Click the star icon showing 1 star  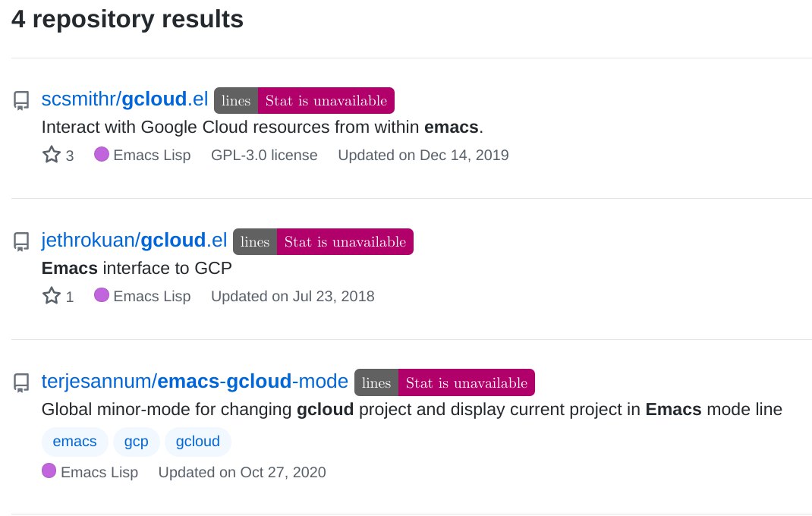click(x=52, y=295)
